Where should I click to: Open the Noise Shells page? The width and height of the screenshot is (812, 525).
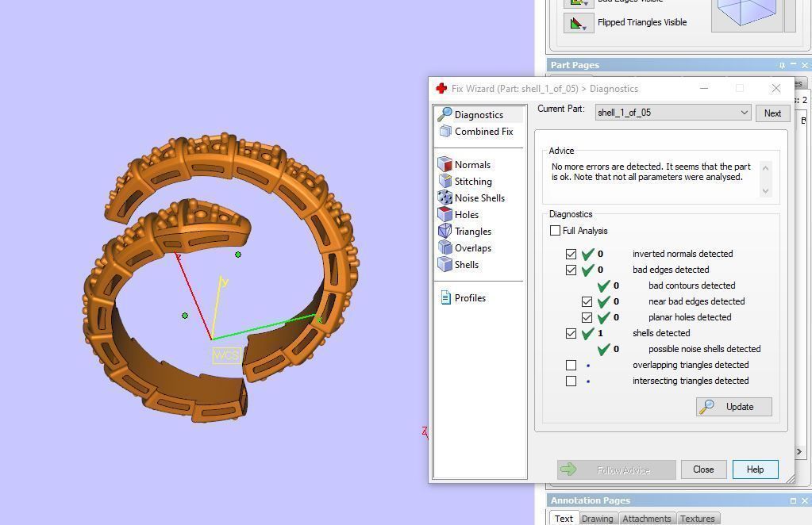(x=471, y=197)
